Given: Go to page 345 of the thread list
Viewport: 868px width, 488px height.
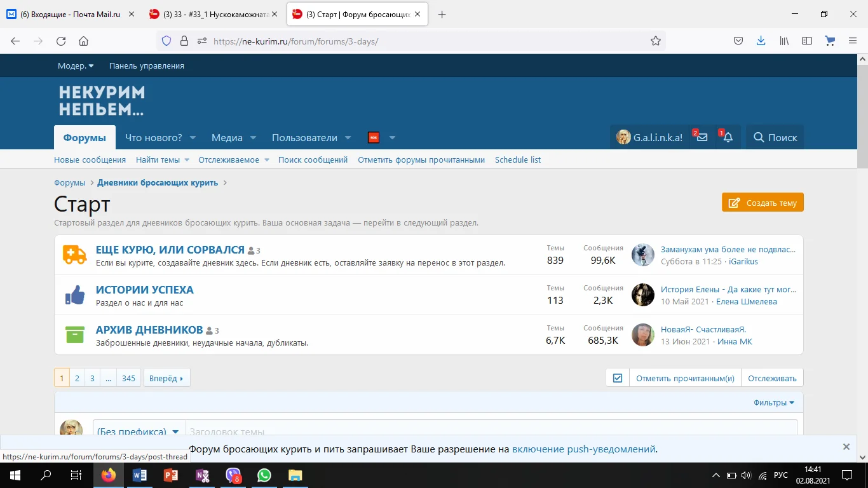Looking at the screenshot, I should [128, 378].
